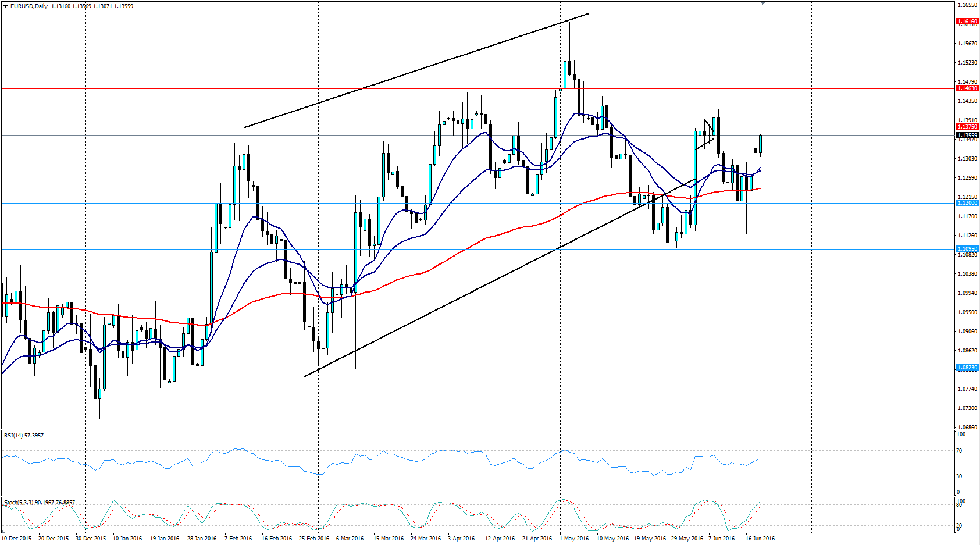Screen dimensions: 980x545
Task: Click the 1.08620 value on price axis
Action: pyautogui.click(x=967, y=351)
